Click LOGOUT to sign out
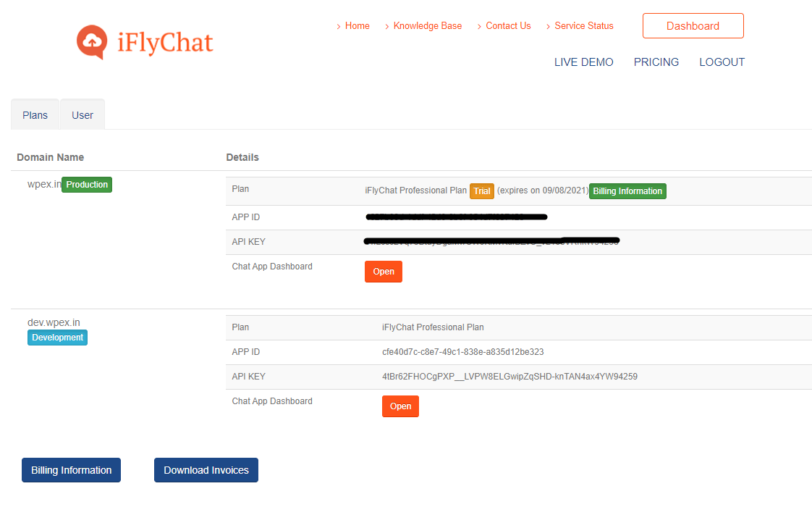The width and height of the screenshot is (812, 507). click(722, 62)
